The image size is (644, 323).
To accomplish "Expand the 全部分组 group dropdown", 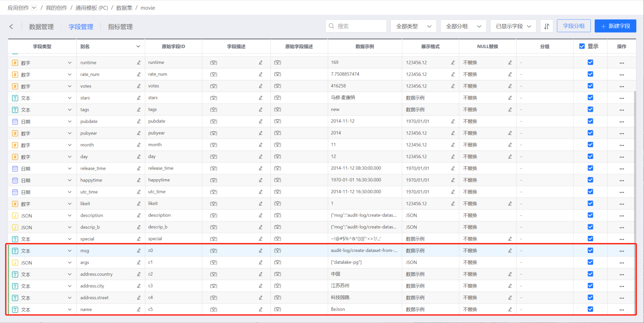I will [463, 26].
